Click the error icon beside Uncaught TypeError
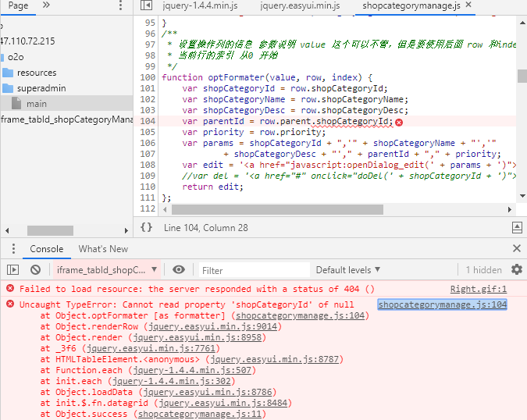Image resolution: width=527 pixels, height=420 pixels. coord(10,304)
